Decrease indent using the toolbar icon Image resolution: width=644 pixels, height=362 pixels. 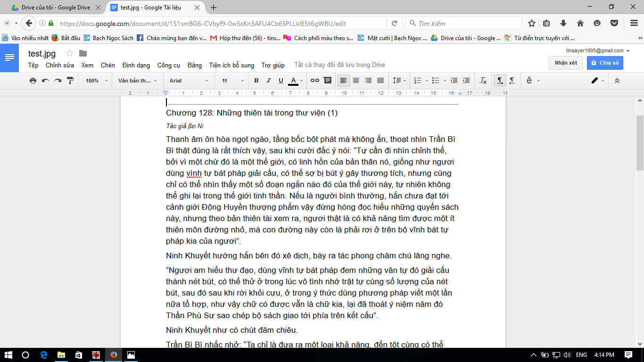454,81
